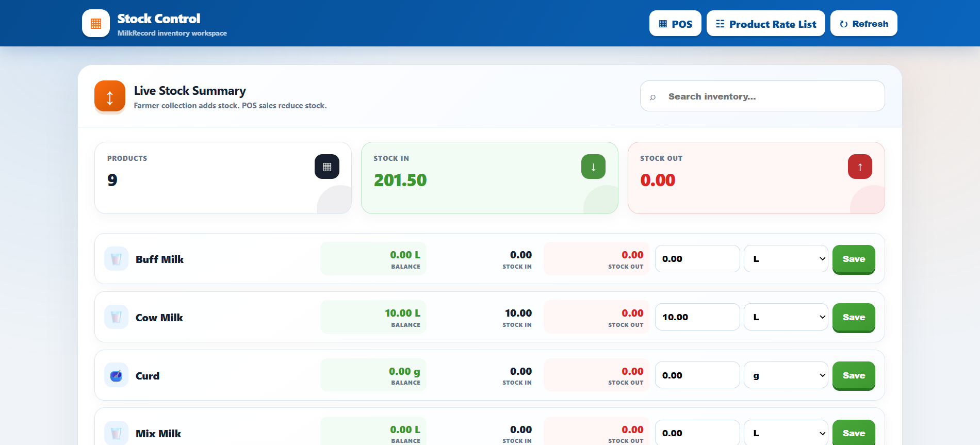
Task: Click the Buff Milk glass icon
Action: coord(116,259)
